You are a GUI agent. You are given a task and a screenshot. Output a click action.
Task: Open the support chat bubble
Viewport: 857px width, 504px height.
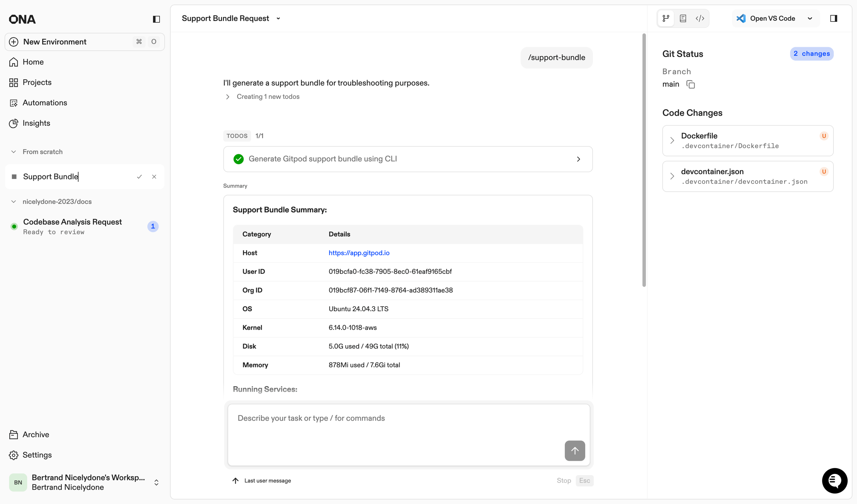(835, 481)
